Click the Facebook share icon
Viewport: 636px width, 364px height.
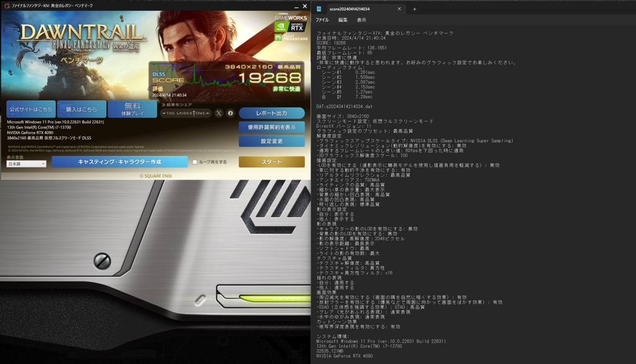click(x=230, y=113)
